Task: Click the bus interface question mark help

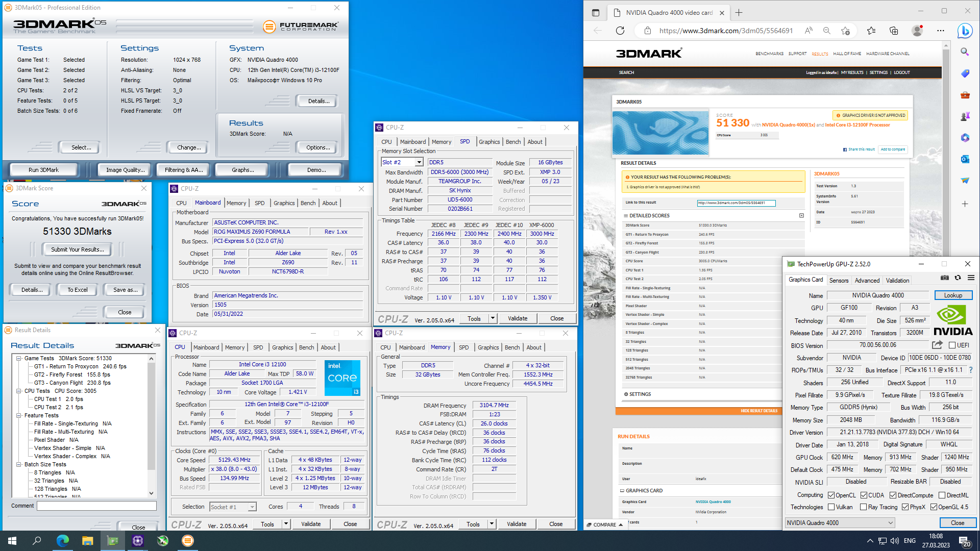Action: point(971,370)
